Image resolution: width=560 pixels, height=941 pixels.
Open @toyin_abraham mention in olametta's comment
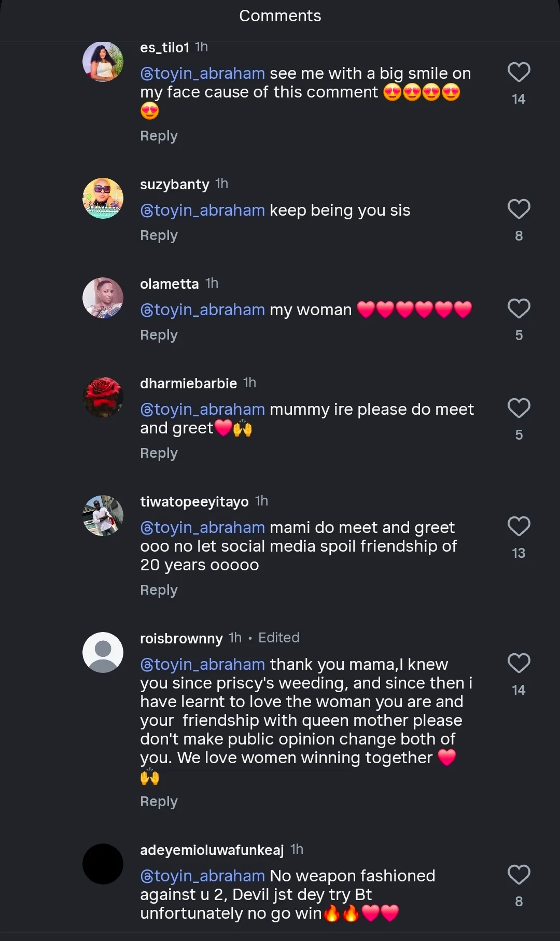click(x=203, y=310)
